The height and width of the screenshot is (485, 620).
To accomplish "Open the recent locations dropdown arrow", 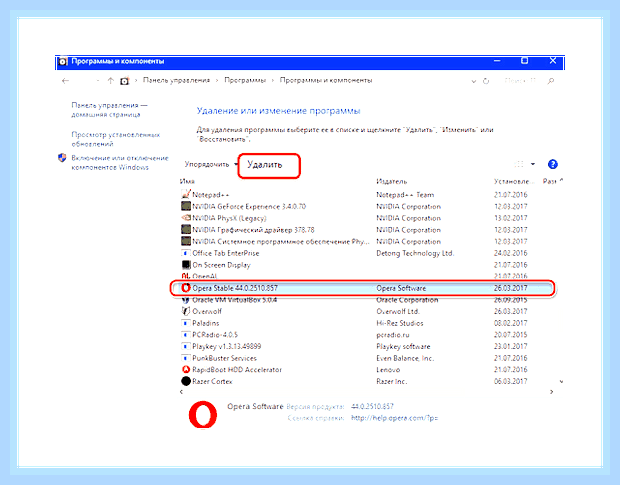I will pyautogui.click(x=98, y=81).
